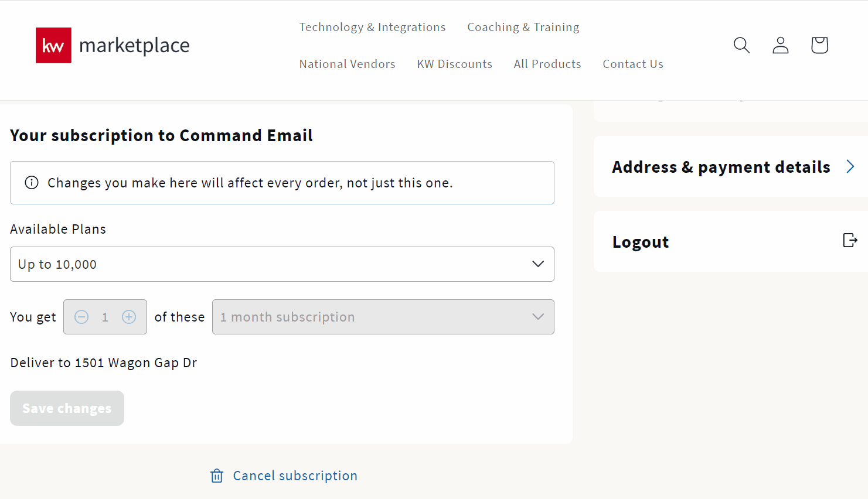Click the KW marketplace logo
This screenshot has width=868, height=499.
[112, 45]
